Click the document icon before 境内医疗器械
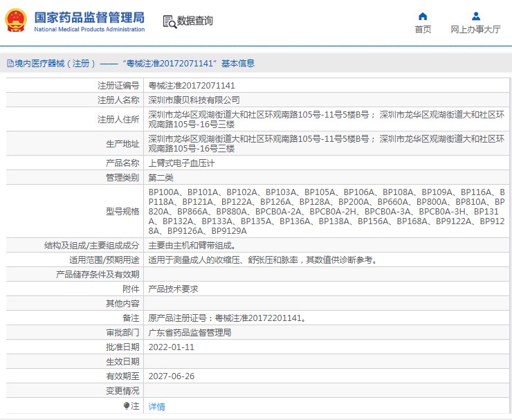This screenshot has width=512, height=420. coord(9,63)
